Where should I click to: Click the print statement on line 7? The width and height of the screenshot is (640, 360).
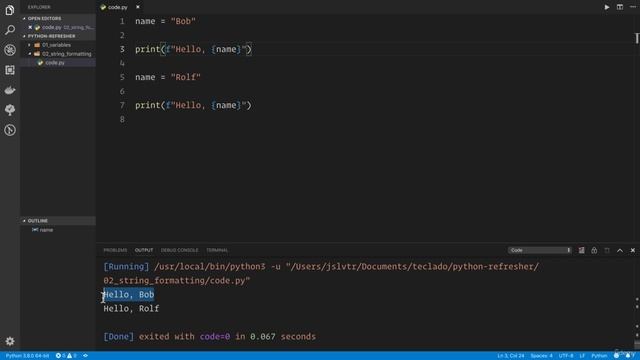tap(193, 105)
